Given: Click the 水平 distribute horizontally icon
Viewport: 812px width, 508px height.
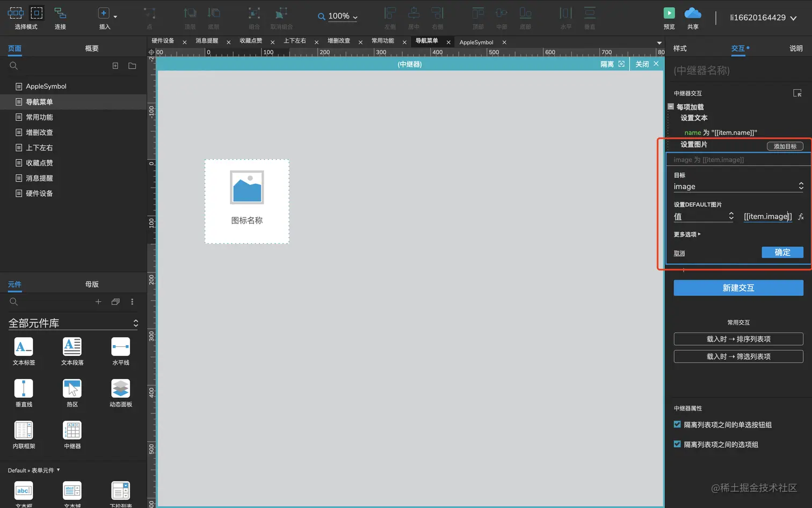Looking at the screenshot, I should pos(566,13).
